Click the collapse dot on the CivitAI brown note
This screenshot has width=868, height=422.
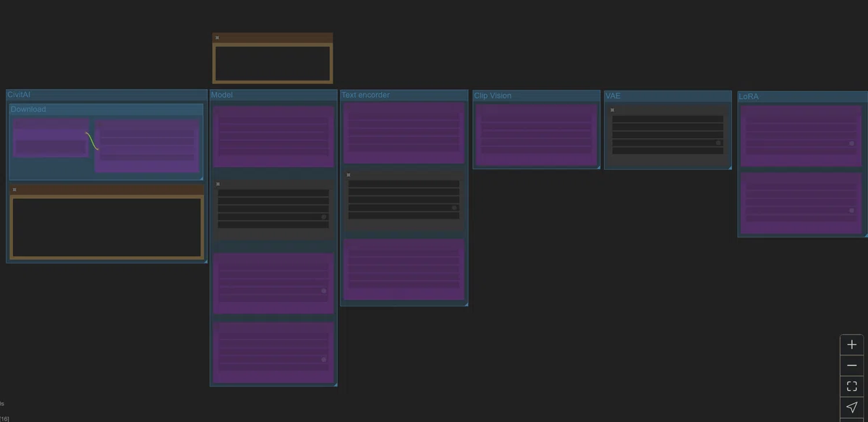(x=14, y=190)
